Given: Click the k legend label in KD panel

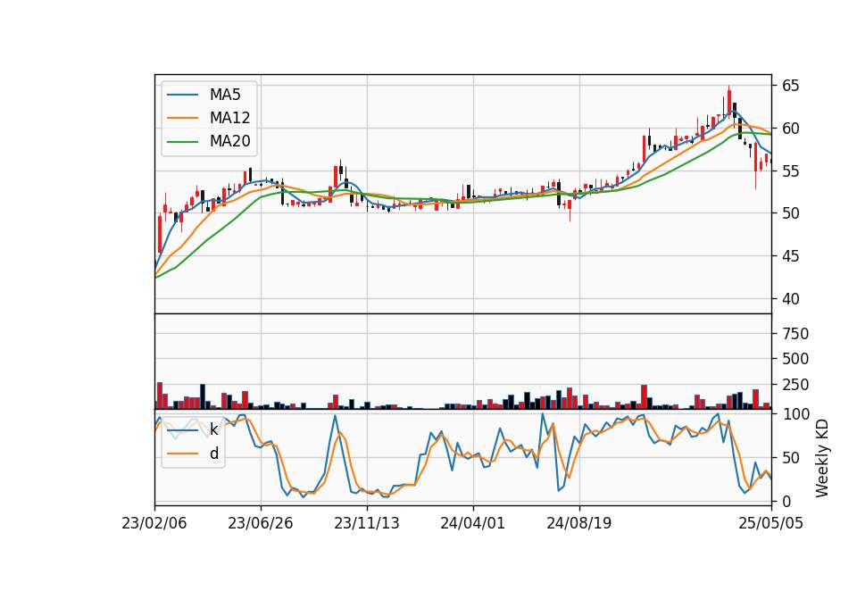Looking at the screenshot, I should tap(213, 429).
